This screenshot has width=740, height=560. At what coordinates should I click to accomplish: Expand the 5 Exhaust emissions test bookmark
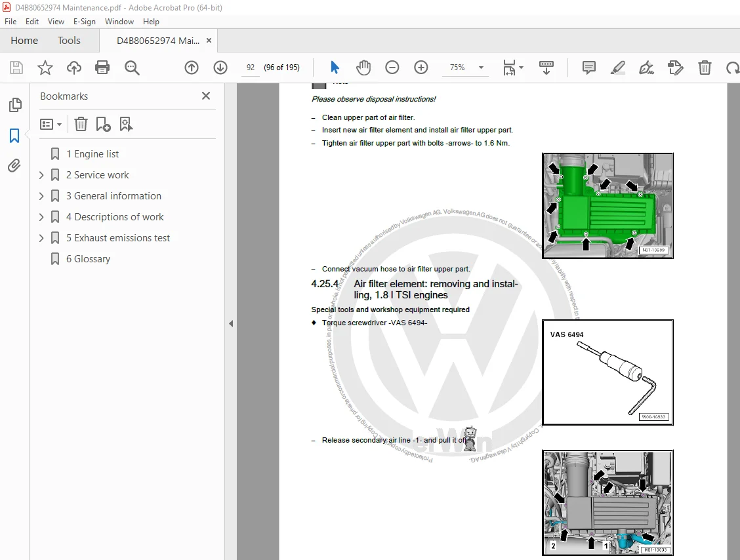point(41,238)
